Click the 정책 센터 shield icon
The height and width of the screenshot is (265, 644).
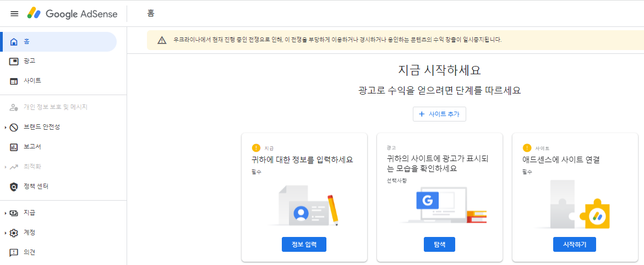(x=14, y=186)
